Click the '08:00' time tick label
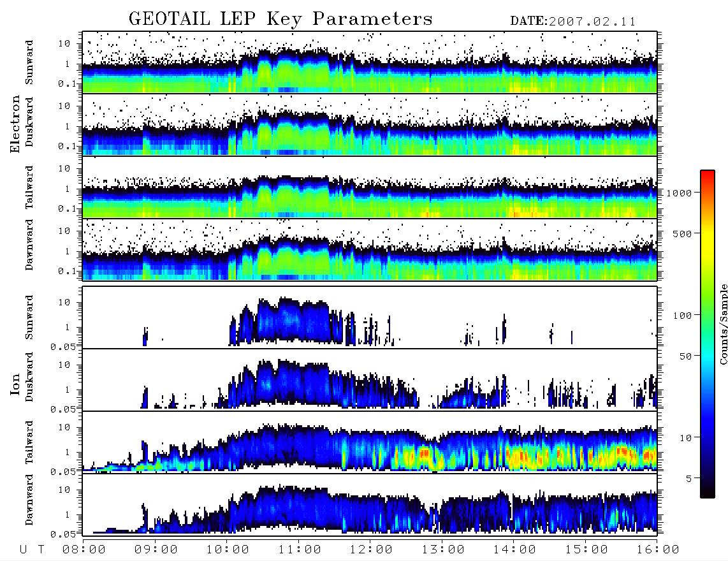 84,550
